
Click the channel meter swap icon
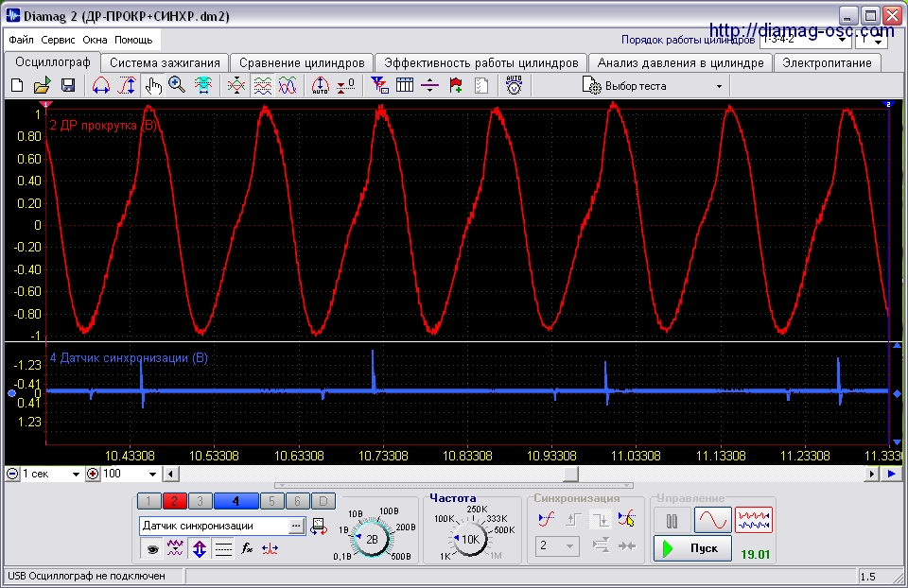[x=319, y=526]
